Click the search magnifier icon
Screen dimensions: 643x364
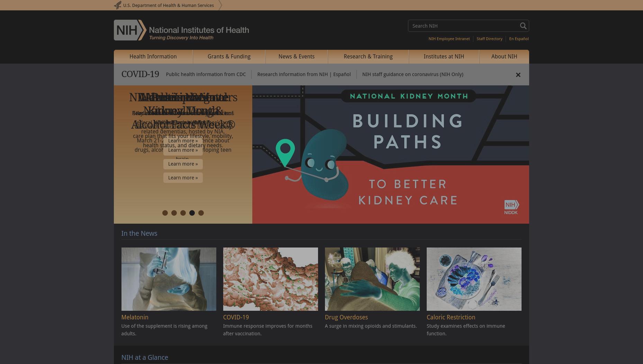coord(523,26)
